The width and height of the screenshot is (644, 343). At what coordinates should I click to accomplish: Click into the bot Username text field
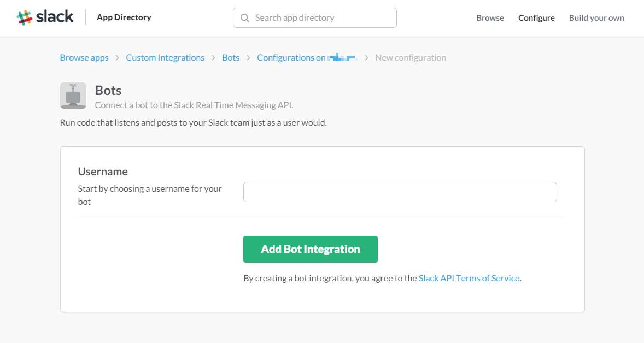tap(400, 192)
